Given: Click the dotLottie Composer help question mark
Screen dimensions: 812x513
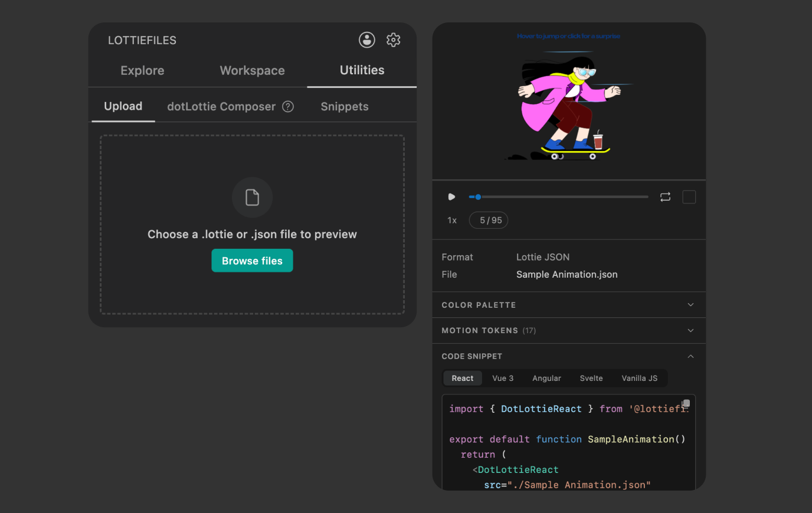Looking at the screenshot, I should 288,107.
